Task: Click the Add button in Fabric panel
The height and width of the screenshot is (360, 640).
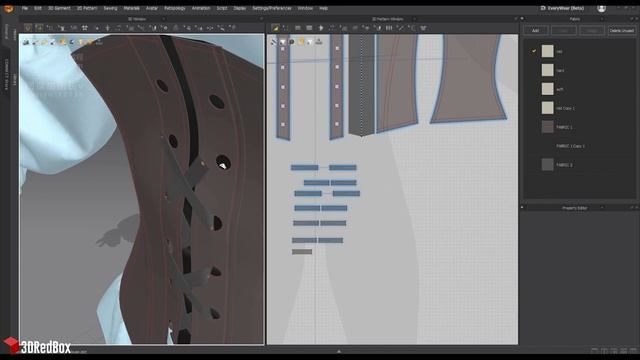Action: (535, 31)
